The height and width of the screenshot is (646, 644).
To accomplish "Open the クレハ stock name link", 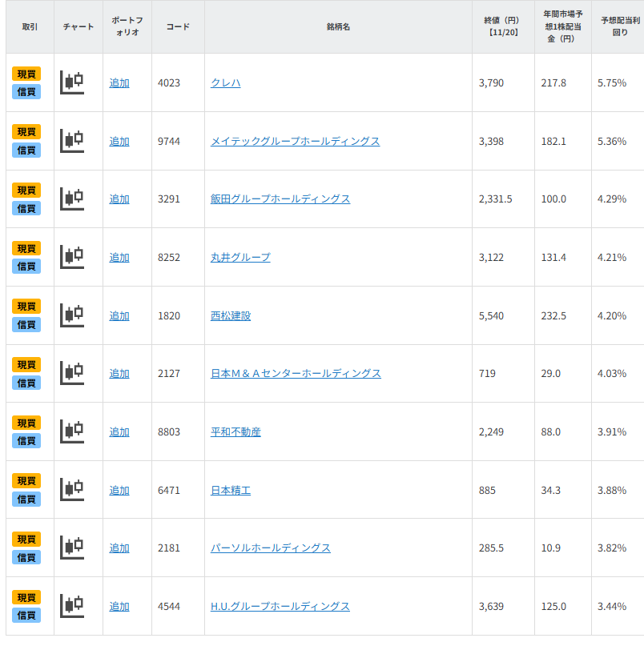I will pyautogui.click(x=225, y=82).
